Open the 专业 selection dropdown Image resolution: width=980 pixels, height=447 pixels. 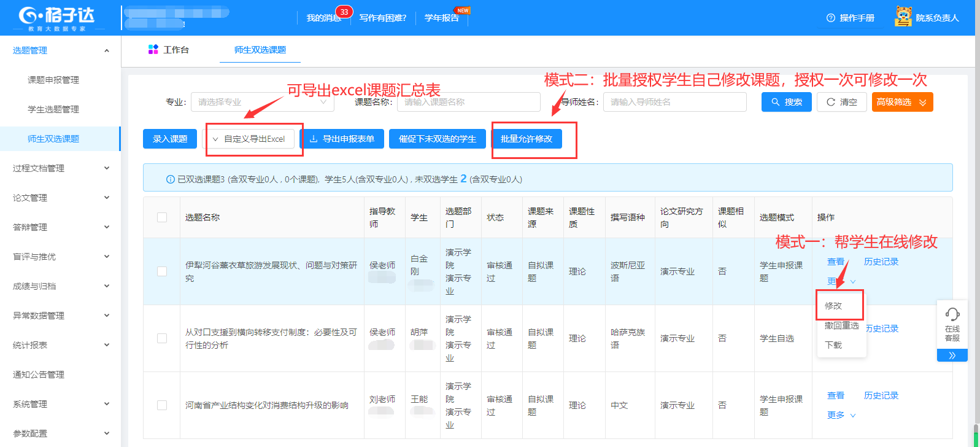(262, 102)
